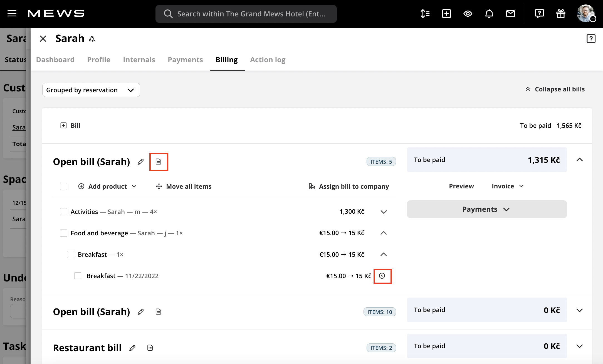Open the help chat question icon

coord(539,14)
